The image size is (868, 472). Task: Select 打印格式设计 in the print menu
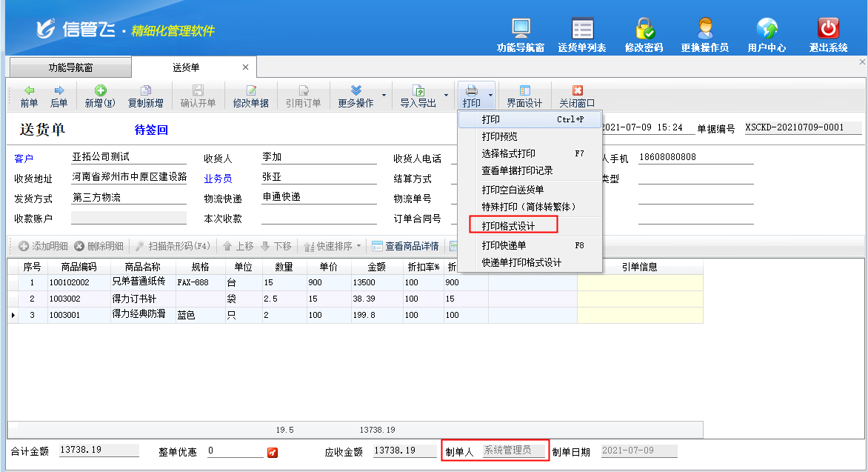(x=508, y=226)
